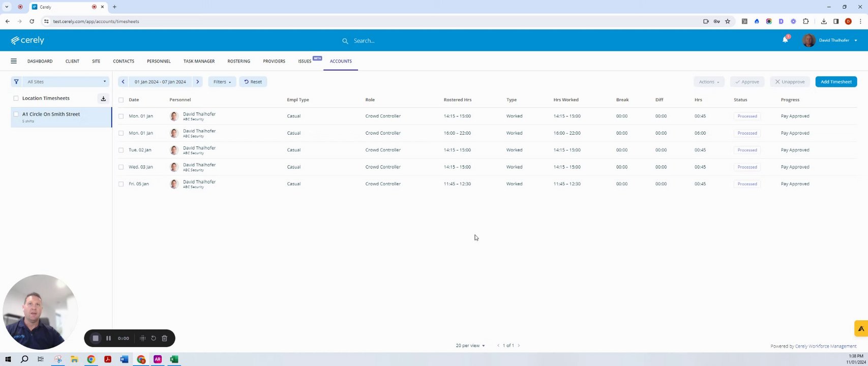Open the 20 per view dropdown
868x366 pixels.
point(470,346)
